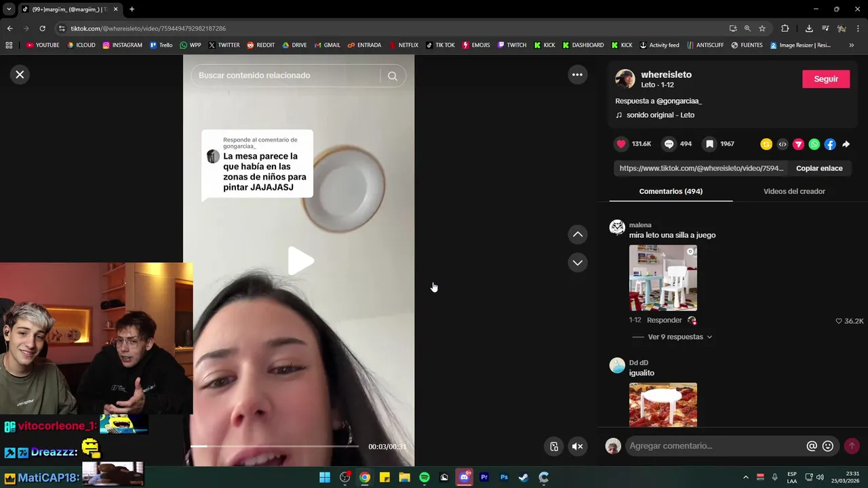Open the Chrome extensions puzzle icon
Screen dimensions: 868x488
[785, 28]
